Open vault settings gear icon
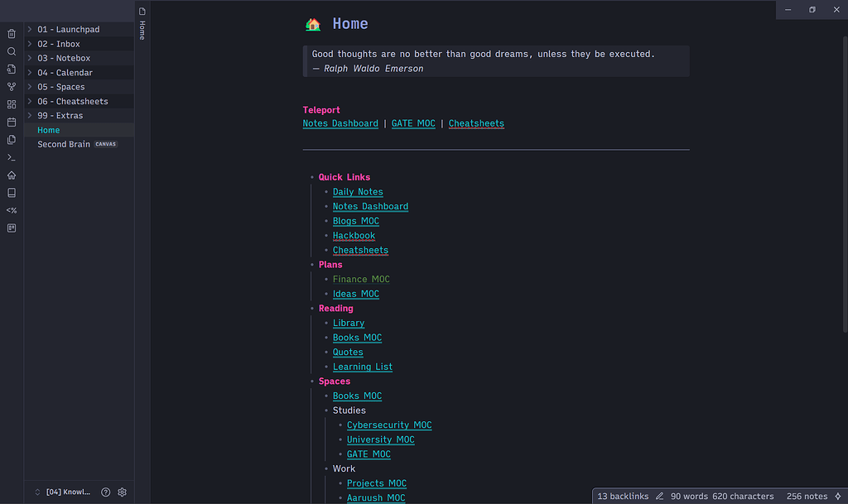848x504 pixels. (122, 492)
